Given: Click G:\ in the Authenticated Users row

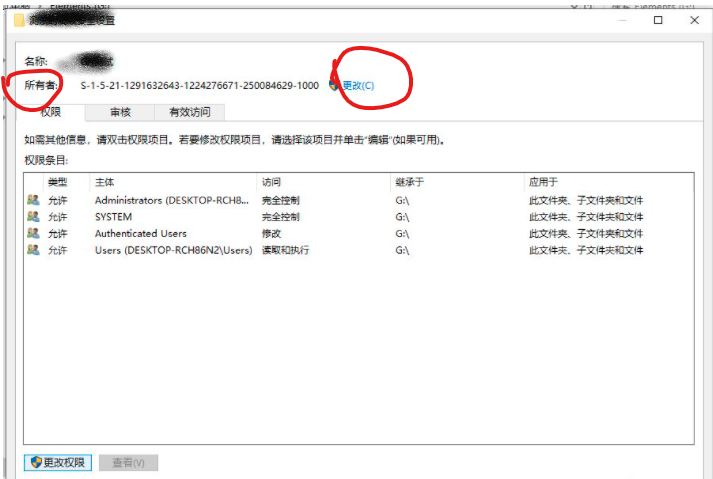Looking at the screenshot, I should pyautogui.click(x=402, y=234).
